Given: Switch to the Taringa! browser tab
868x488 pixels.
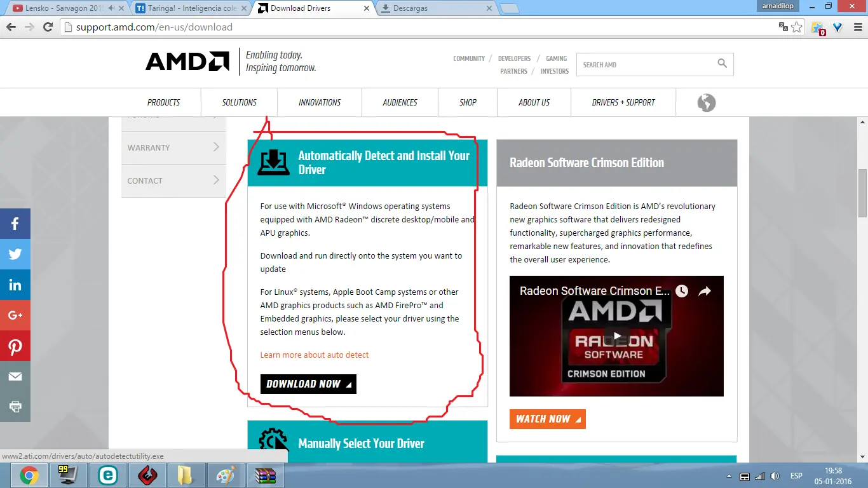Looking at the screenshot, I should coord(190,8).
